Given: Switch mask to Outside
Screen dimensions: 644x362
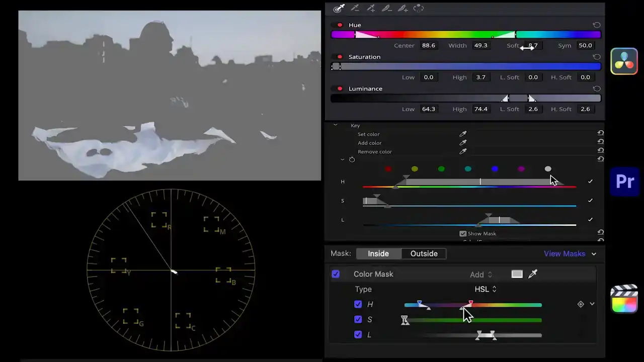Looking at the screenshot, I should pos(424,254).
